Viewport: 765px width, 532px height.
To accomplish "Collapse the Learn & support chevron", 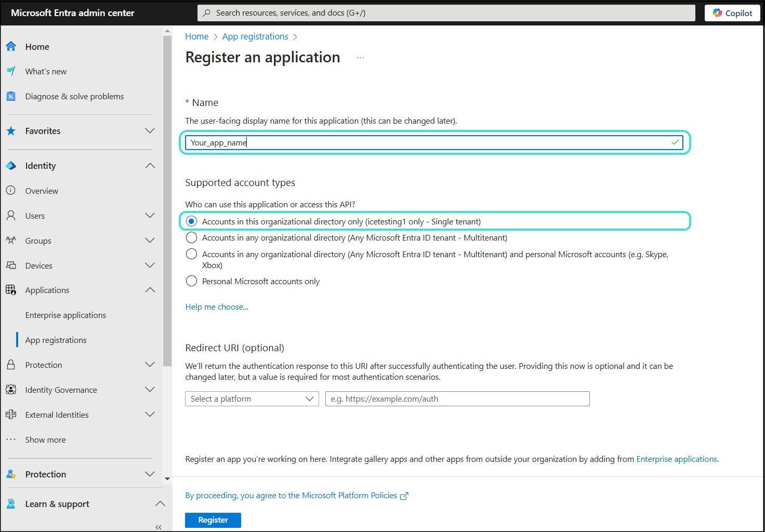I will [160, 503].
